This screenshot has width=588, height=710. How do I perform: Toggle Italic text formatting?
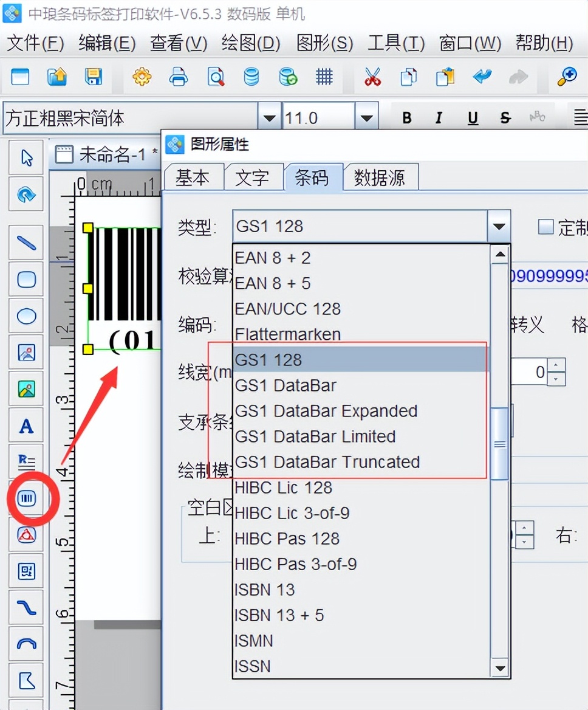(439, 118)
